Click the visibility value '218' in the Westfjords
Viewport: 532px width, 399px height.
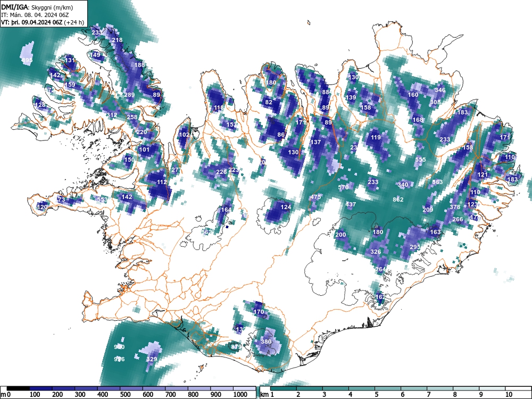(117, 40)
